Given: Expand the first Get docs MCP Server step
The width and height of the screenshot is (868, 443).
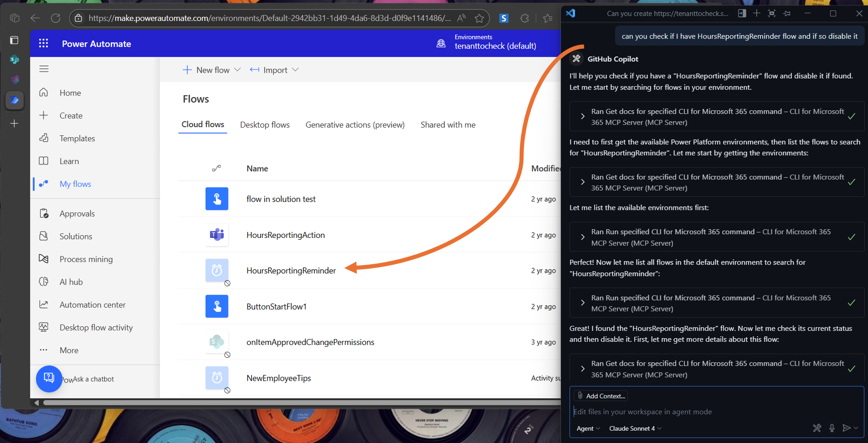Looking at the screenshot, I should [x=583, y=116].
